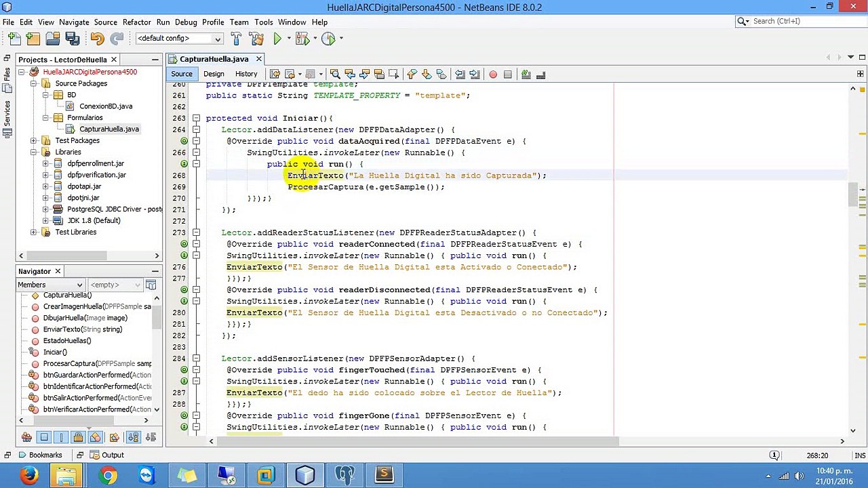Expand Test Packages tree node
The width and height of the screenshot is (868, 488).
(x=34, y=140)
